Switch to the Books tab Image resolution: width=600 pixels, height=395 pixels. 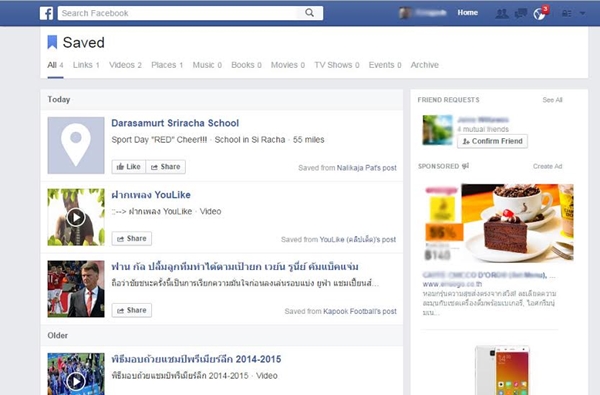pyautogui.click(x=246, y=65)
